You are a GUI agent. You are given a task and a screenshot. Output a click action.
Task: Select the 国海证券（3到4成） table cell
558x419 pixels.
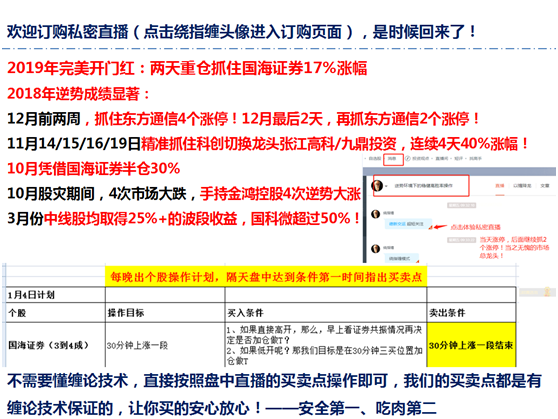click(56, 345)
